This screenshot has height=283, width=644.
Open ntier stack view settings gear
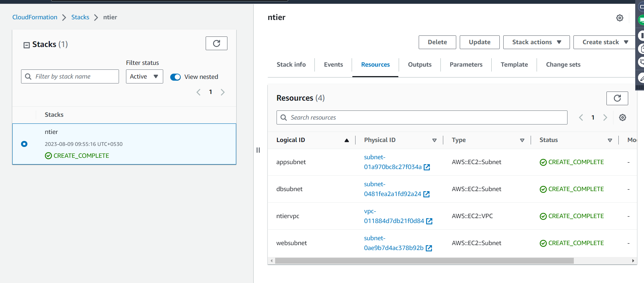(620, 18)
